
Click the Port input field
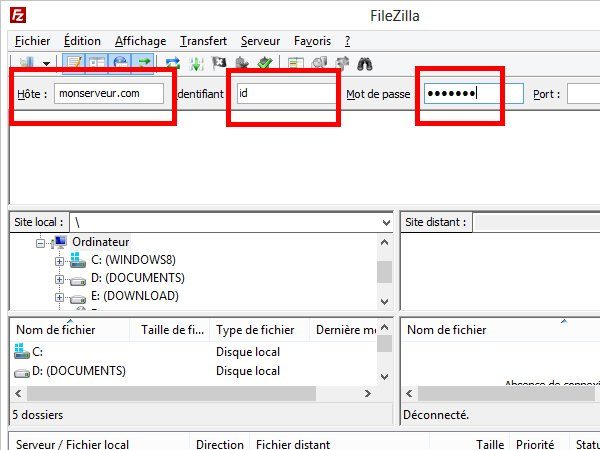(x=583, y=94)
